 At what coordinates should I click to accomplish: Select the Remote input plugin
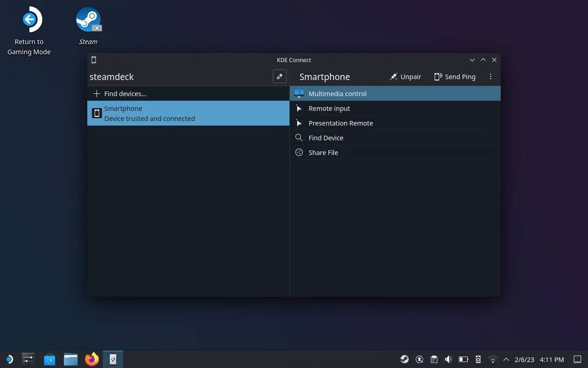tap(329, 108)
